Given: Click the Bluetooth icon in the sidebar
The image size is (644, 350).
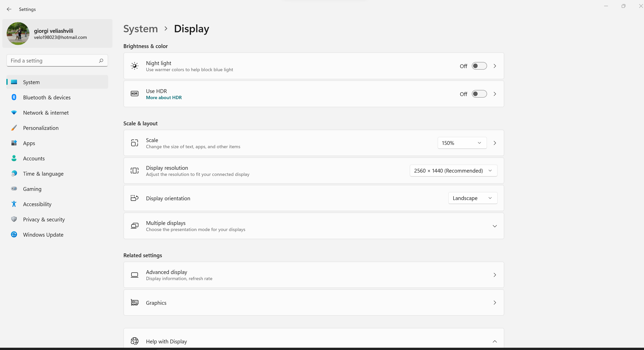Looking at the screenshot, I should tap(14, 97).
